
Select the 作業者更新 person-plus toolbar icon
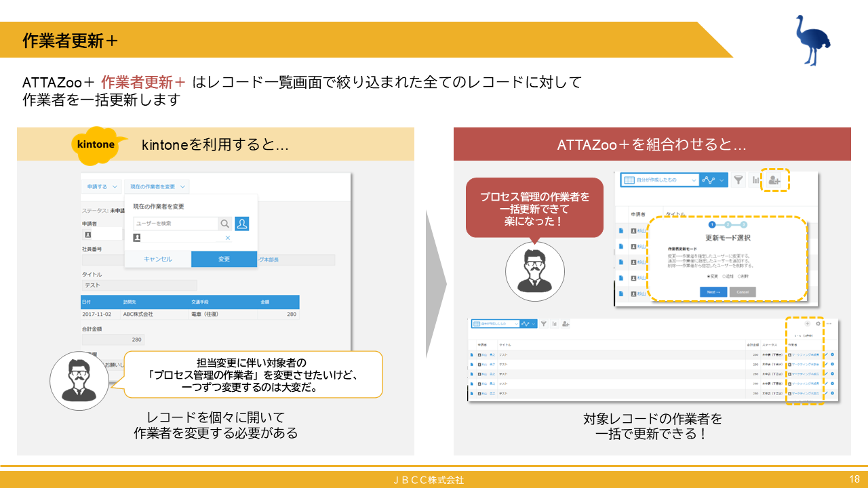pos(775,181)
